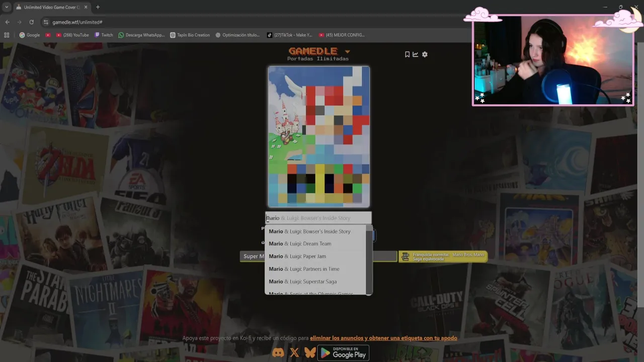Open the Tapln Bio Creation bookmark
The width and height of the screenshot is (644, 362).
pos(190,35)
